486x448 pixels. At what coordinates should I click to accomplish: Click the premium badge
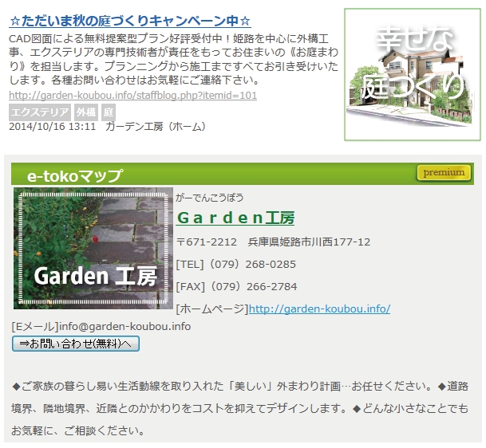coord(444,172)
